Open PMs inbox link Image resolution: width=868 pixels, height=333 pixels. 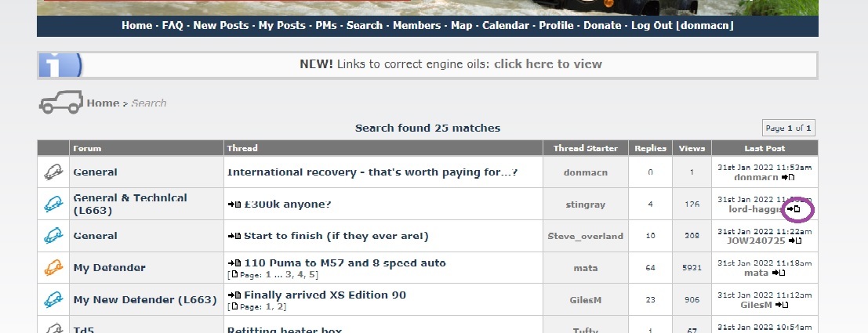click(x=326, y=25)
